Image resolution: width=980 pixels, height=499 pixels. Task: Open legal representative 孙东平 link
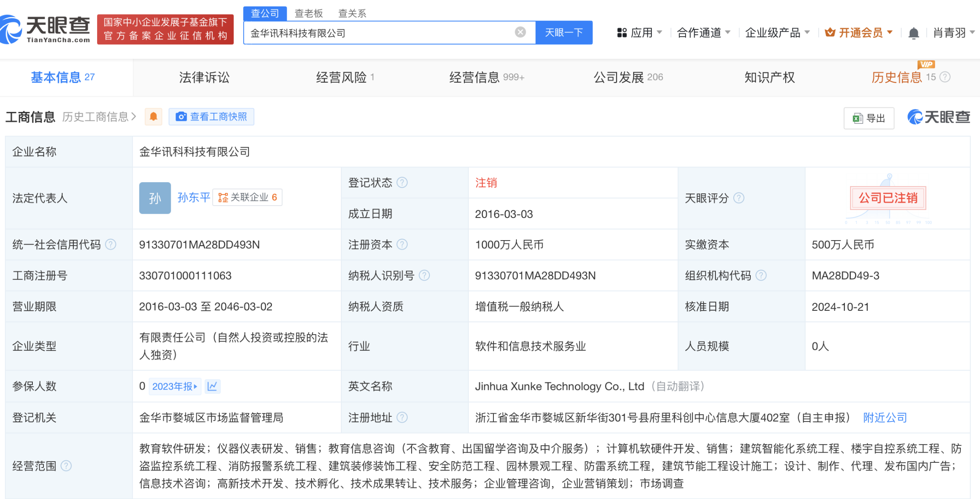tap(193, 198)
